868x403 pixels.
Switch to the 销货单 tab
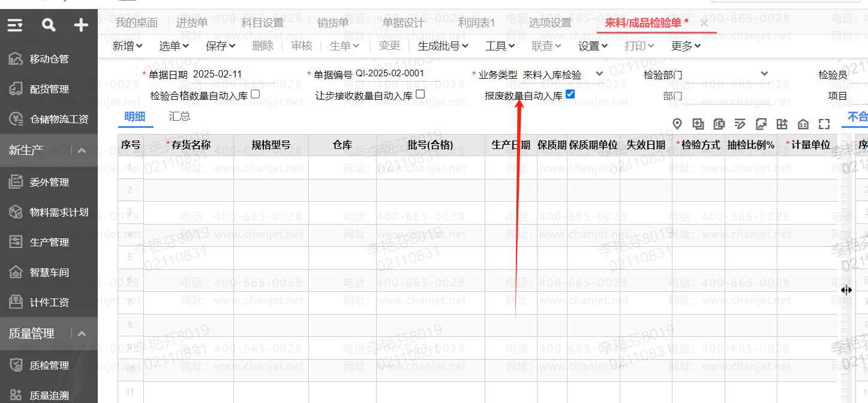click(x=333, y=23)
